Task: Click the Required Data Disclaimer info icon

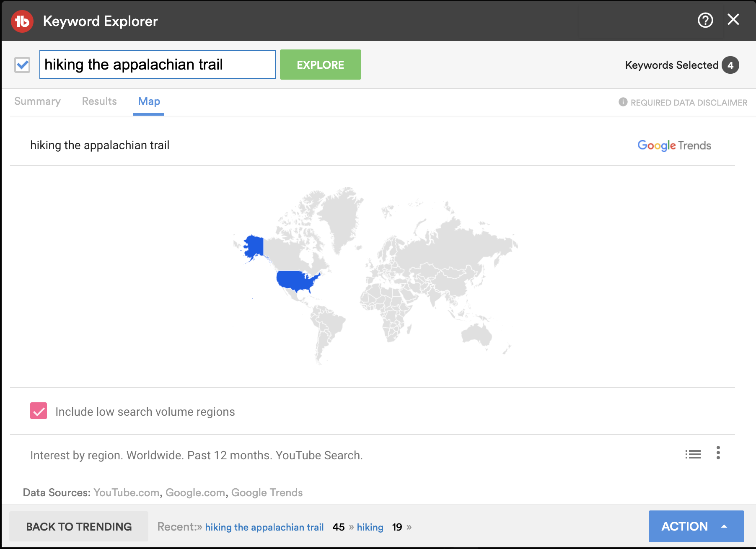Action: [623, 102]
